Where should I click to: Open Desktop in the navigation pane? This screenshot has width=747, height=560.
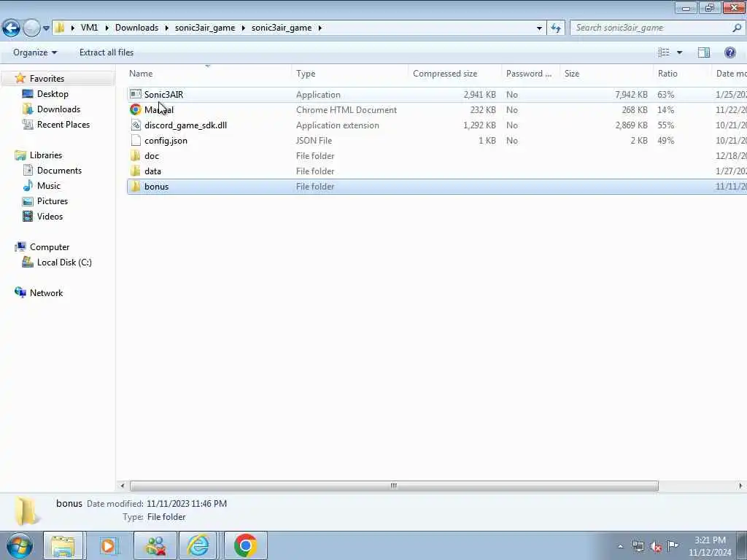pos(53,94)
